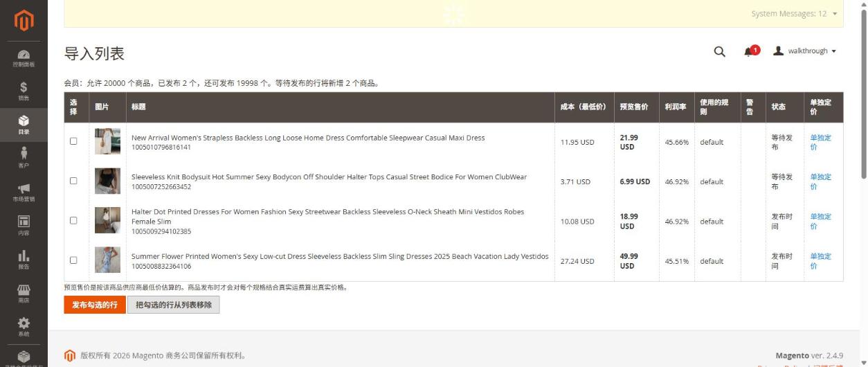Screen dimensions: 868x367
Task: Open the Magento logo home link
Action: pyautogui.click(x=24, y=20)
